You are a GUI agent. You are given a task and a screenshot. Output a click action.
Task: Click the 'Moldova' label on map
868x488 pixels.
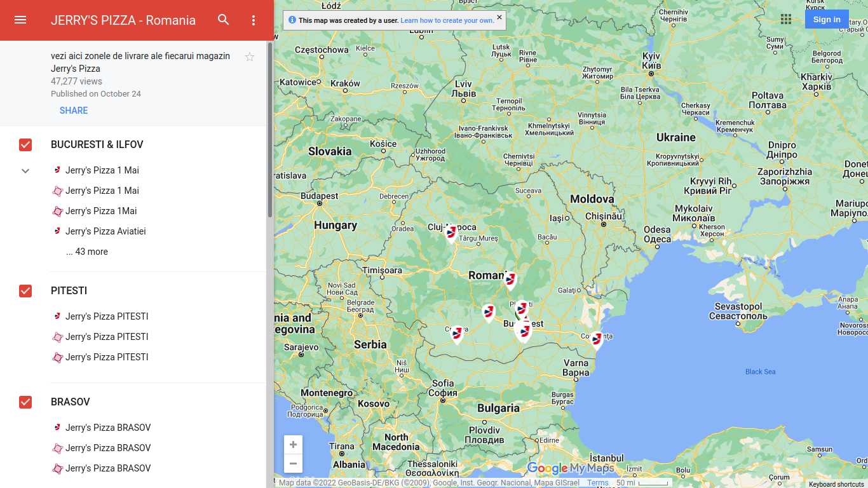pyautogui.click(x=592, y=200)
